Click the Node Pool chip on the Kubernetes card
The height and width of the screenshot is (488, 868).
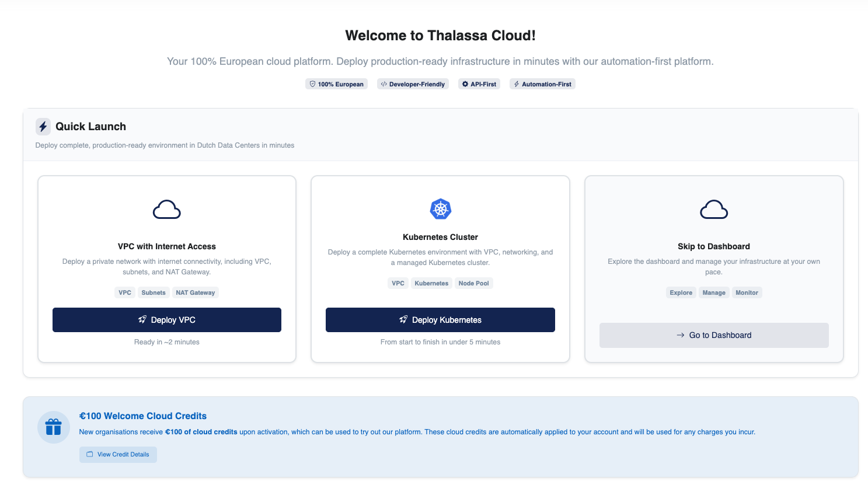(x=473, y=283)
